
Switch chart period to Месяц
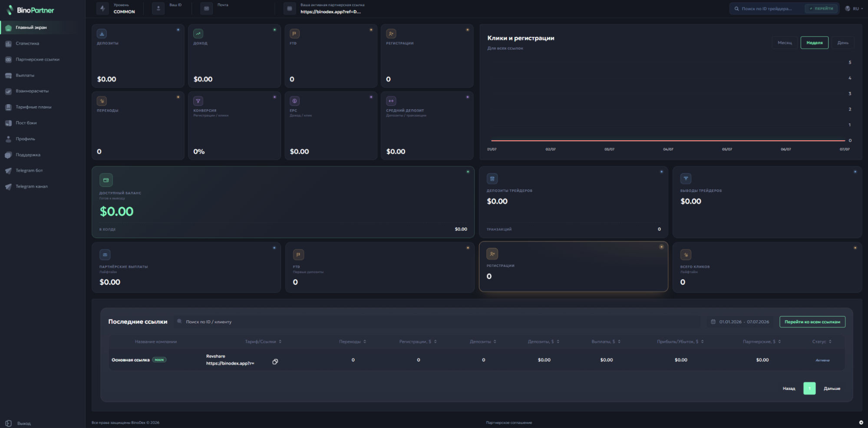[x=784, y=43]
